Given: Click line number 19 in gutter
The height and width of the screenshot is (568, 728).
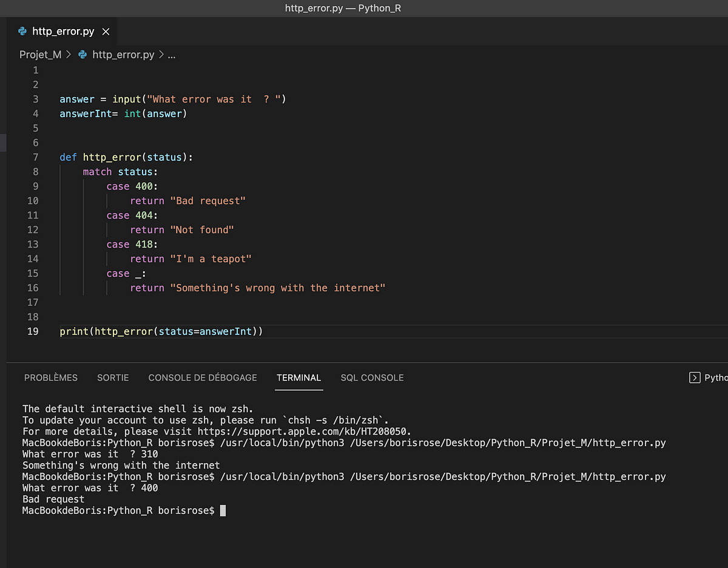Looking at the screenshot, I should [33, 331].
